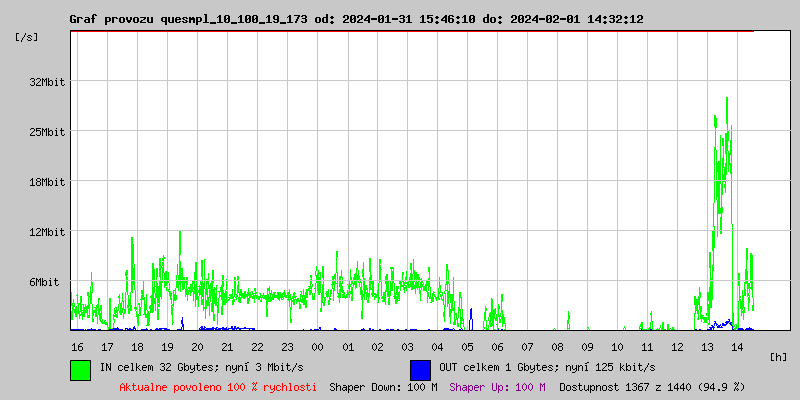Select the 25Mbit y-axis label
This screenshot has width=800, height=400.
(x=47, y=132)
